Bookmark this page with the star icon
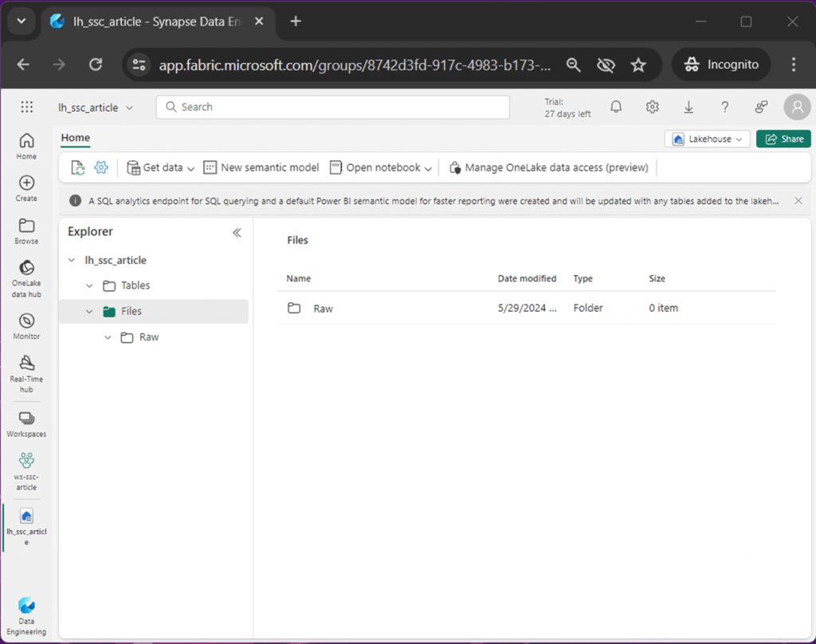 click(x=638, y=65)
